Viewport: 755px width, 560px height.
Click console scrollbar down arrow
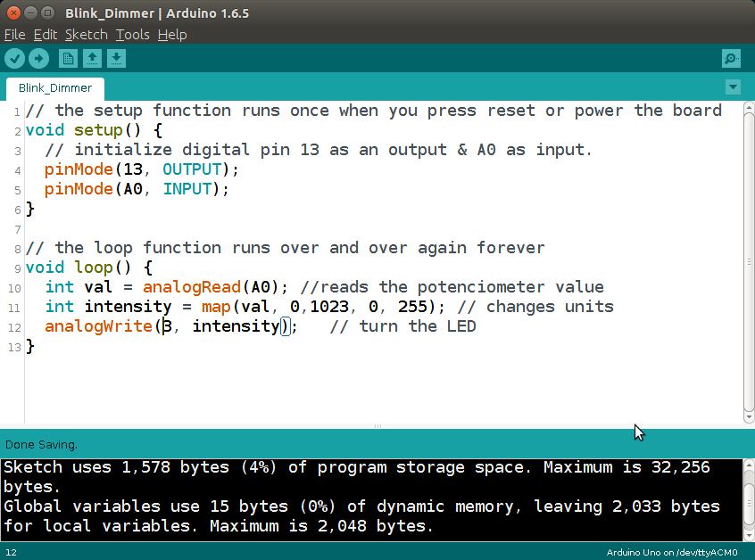click(749, 534)
